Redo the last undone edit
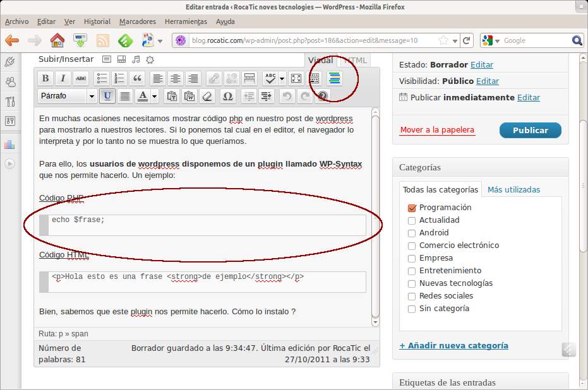The image size is (588, 390). (x=305, y=97)
